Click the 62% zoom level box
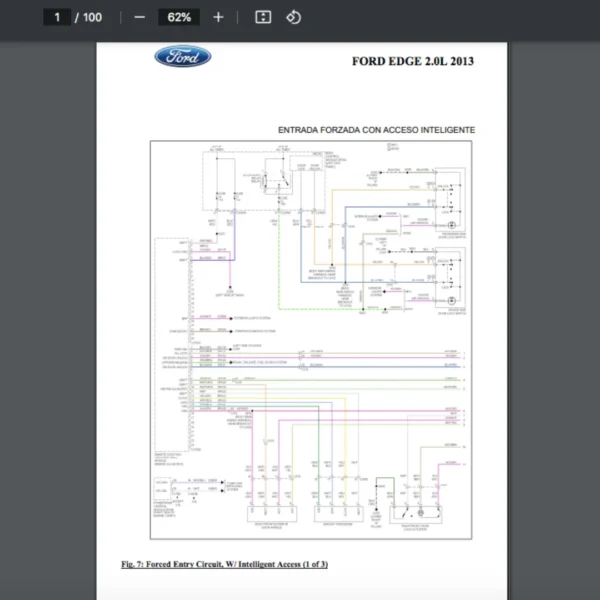 tap(179, 17)
